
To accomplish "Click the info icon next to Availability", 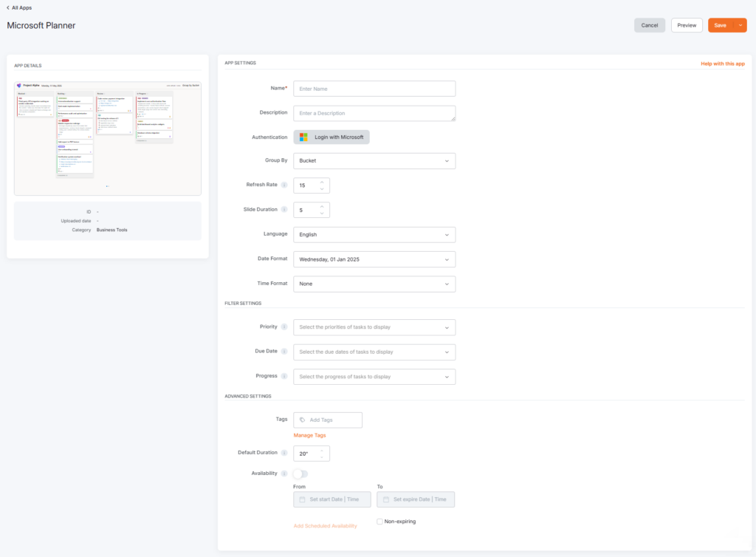I will pos(284,474).
